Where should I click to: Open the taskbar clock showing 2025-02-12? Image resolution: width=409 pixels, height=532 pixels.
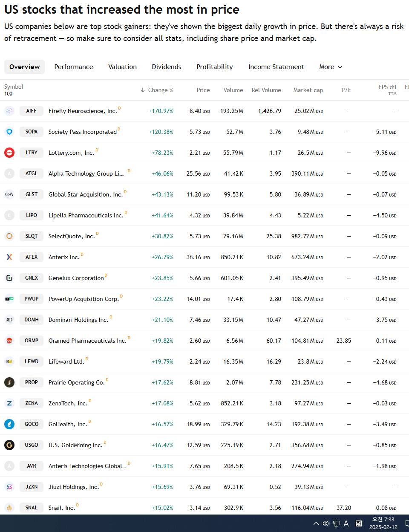pyautogui.click(x=383, y=523)
